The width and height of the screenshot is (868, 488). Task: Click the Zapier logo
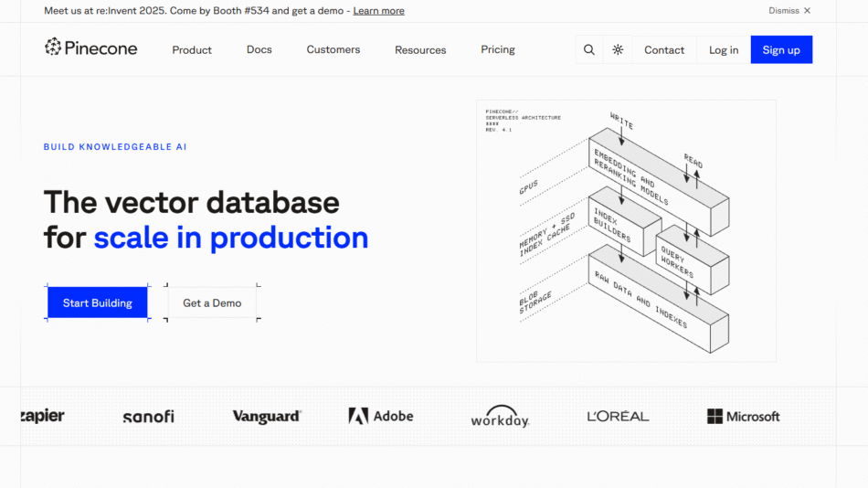point(43,416)
